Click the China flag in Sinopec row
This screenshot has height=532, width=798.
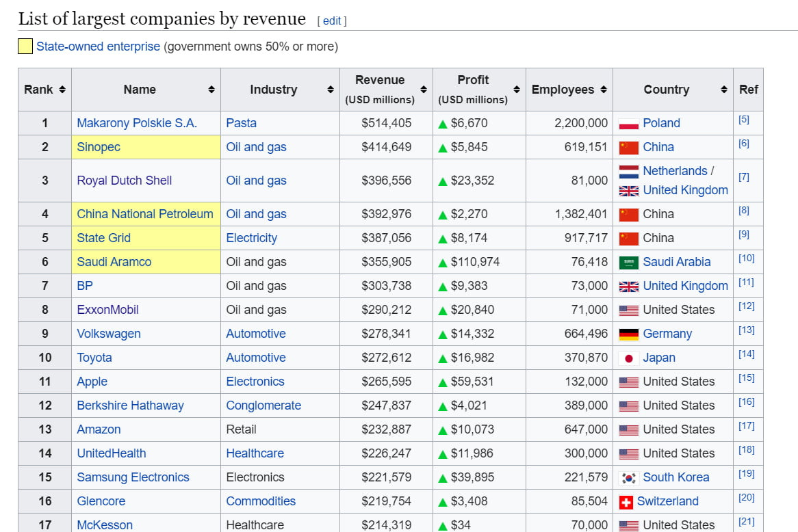628,148
